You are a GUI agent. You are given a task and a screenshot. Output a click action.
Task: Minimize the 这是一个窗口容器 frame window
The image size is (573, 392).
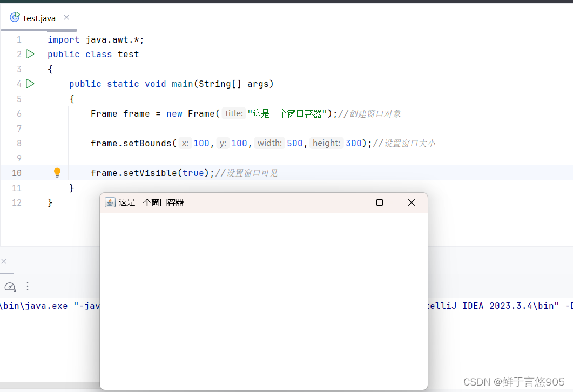point(348,202)
